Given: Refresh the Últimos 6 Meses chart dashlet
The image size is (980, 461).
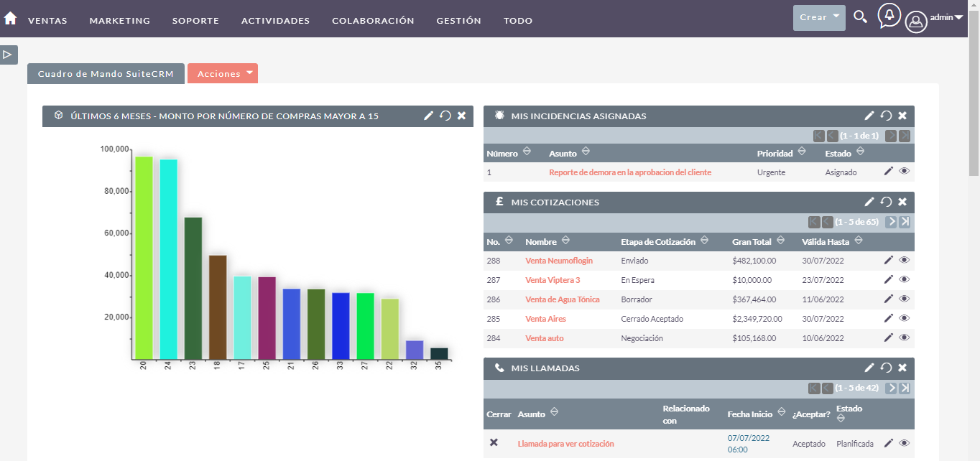Looking at the screenshot, I should [x=445, y=116].
